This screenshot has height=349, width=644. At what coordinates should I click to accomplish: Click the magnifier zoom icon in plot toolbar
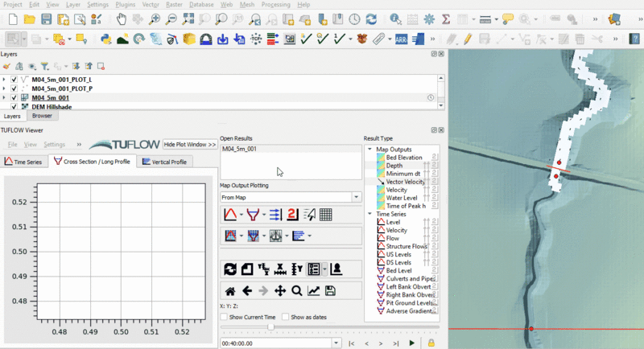[297, 290]
